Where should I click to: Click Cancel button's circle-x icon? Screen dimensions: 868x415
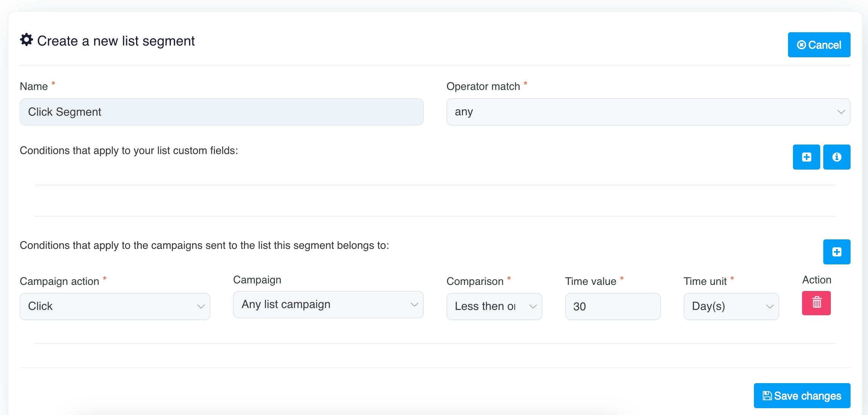(x=801, y=45)
